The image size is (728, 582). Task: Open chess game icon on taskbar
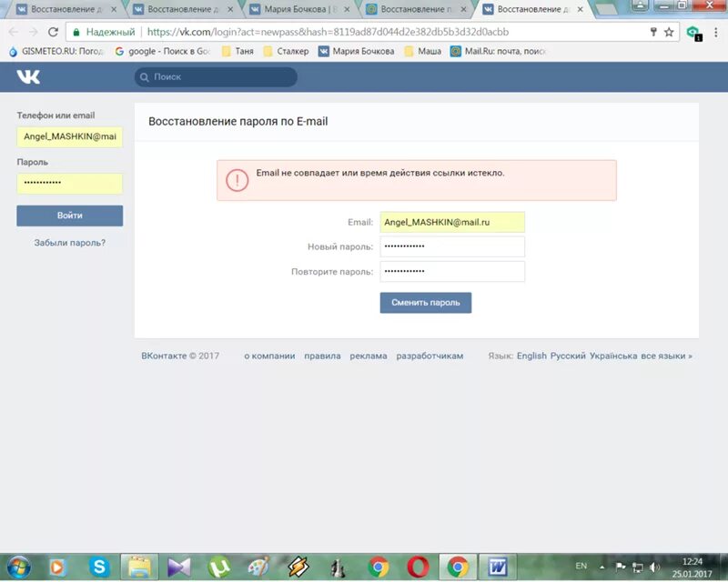click(x=338, y=567)
